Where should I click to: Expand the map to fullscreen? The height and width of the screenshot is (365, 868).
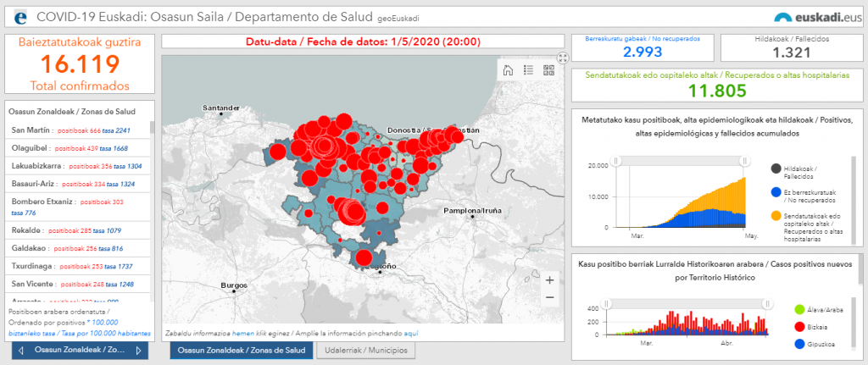pos(562,58)
